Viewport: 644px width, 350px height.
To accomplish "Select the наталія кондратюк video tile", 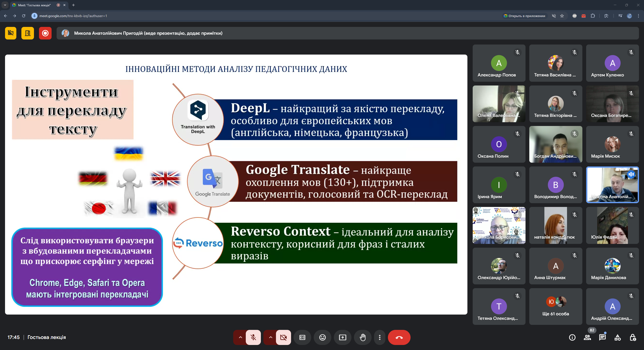I will tap(556, 226).
